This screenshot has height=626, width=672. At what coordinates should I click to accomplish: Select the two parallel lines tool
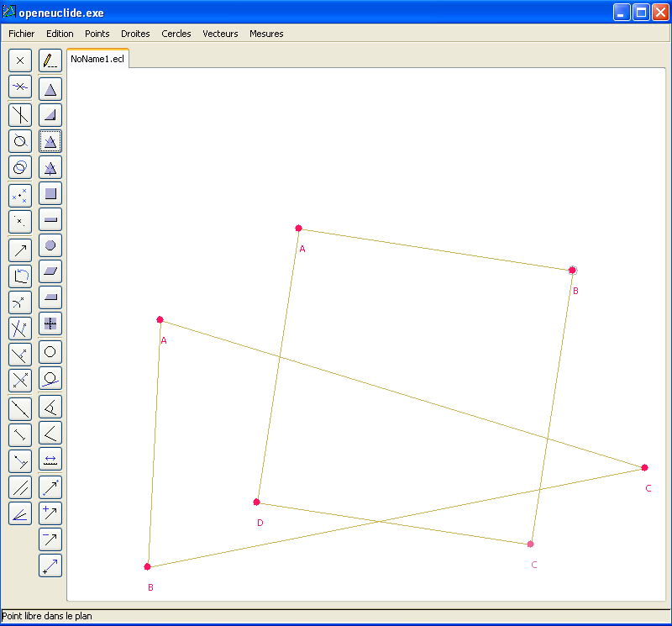pyautogui.click(x=20, y=487)
